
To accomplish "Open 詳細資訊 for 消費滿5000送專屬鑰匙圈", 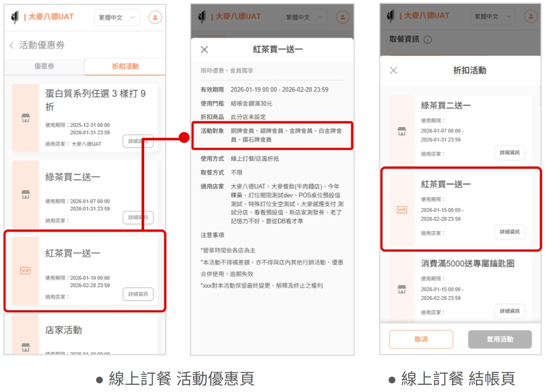I will click(509, 311).
